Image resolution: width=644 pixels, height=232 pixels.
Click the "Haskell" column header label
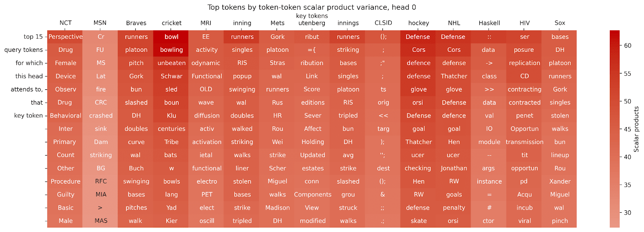489,23
